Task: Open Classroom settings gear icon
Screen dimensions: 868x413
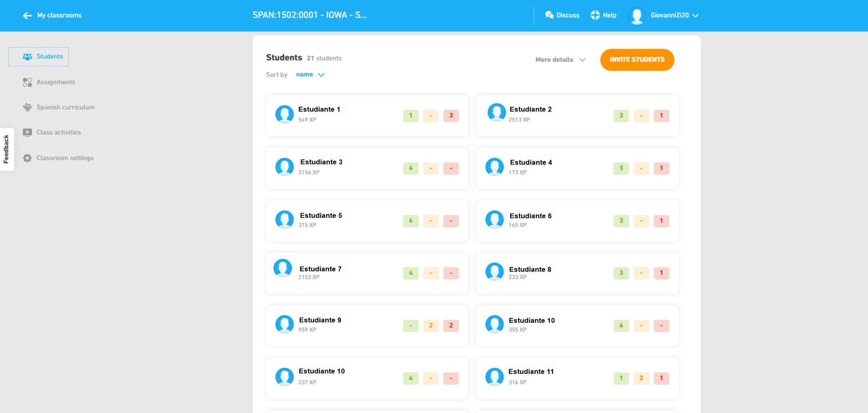Action: [x=27, y=158]
